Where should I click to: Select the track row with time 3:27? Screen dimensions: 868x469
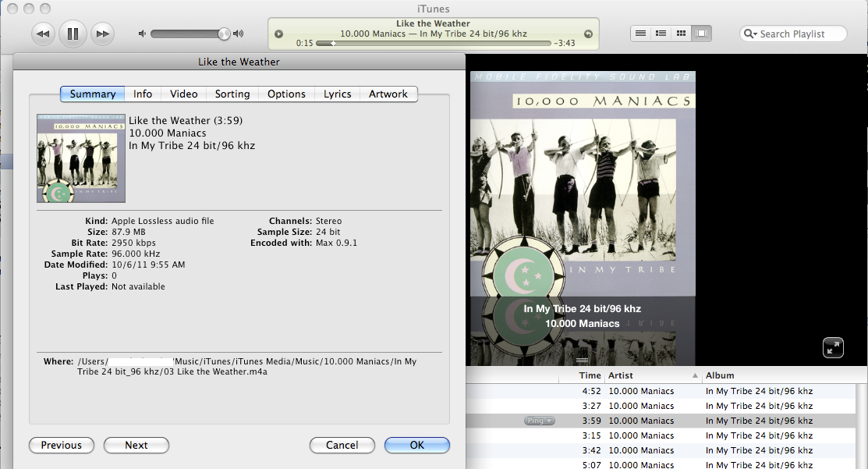click(661, 406)
